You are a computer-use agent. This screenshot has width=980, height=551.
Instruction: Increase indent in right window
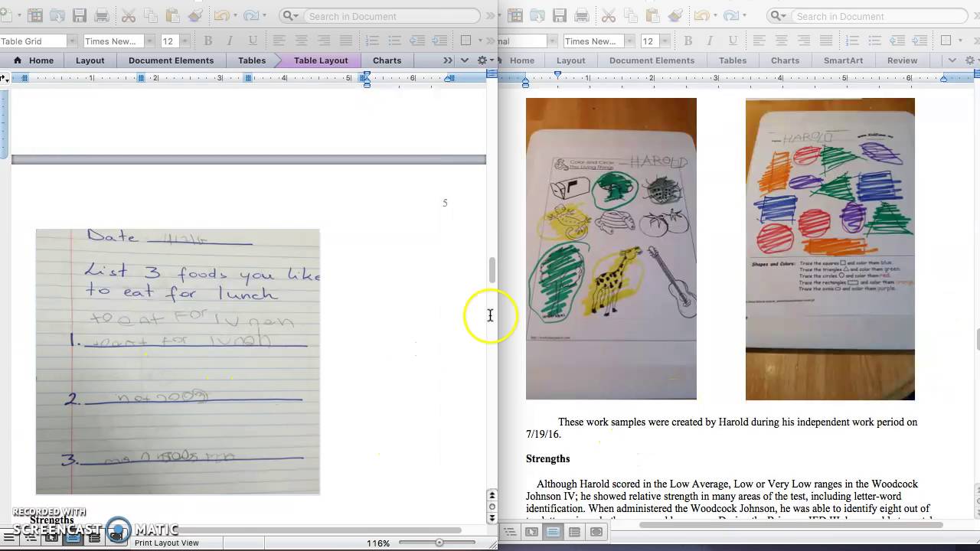coord(920,41)
